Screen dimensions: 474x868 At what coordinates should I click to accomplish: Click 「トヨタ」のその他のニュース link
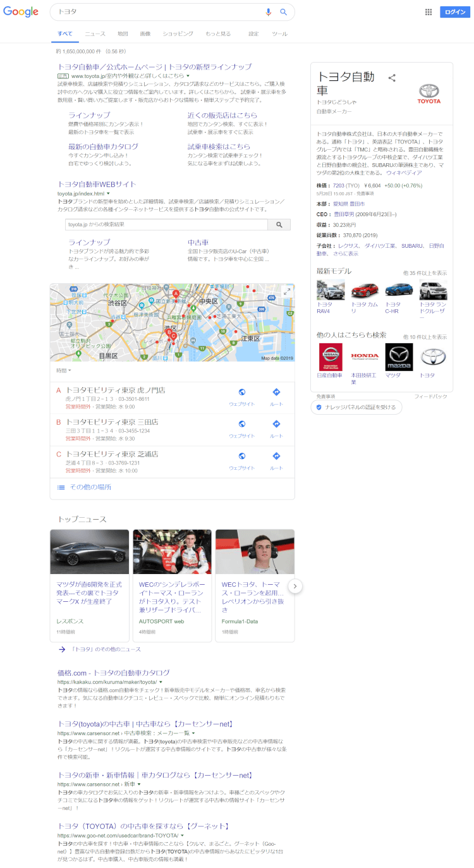pyautogui.click(x=106, y=649)
